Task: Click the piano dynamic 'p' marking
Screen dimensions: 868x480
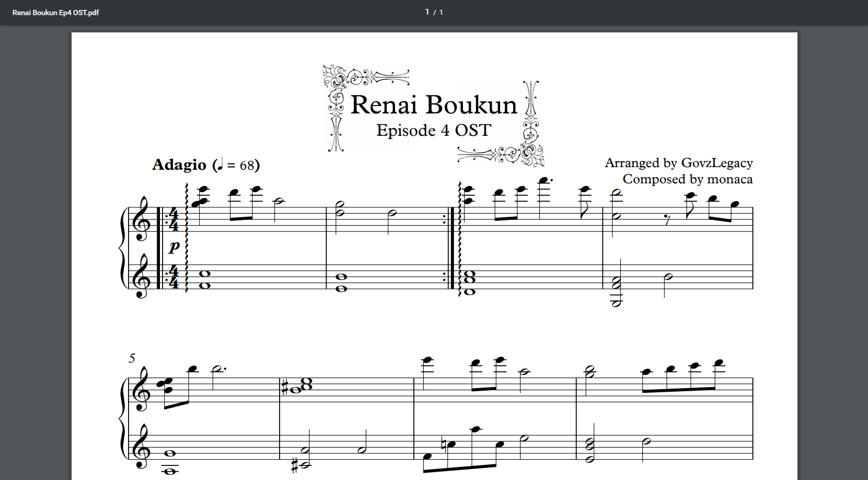Action: tap(174, 247)
